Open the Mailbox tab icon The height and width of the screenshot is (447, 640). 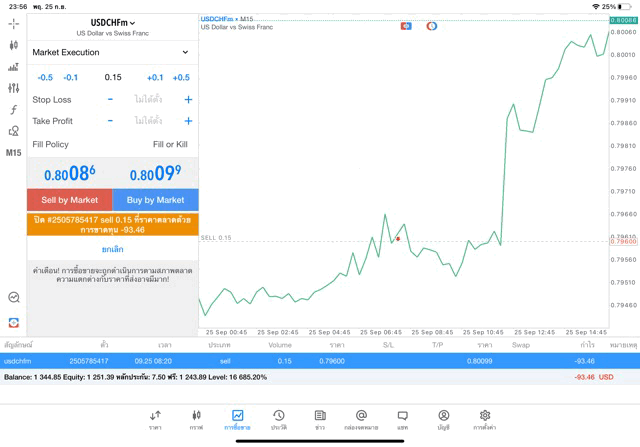361,419
